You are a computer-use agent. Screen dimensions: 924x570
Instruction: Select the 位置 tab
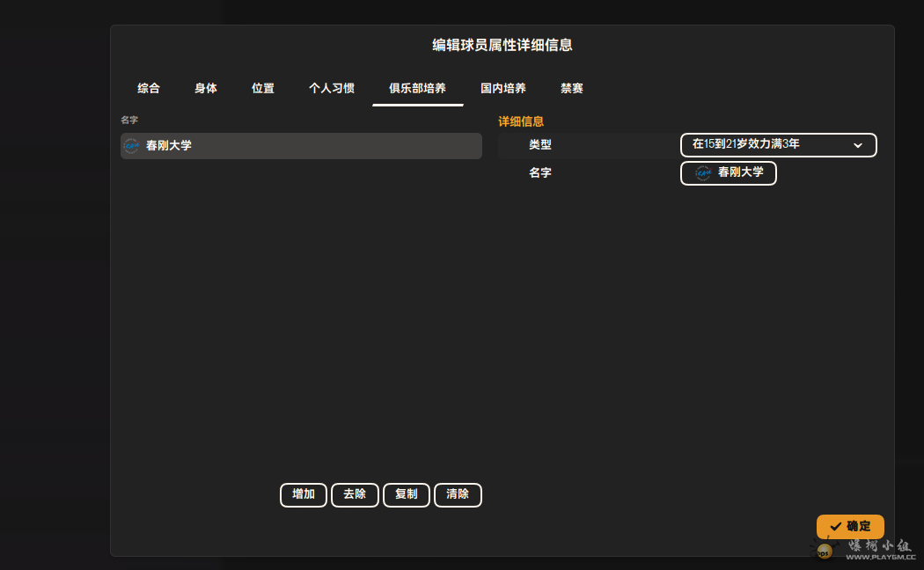(x=263, y=88)
